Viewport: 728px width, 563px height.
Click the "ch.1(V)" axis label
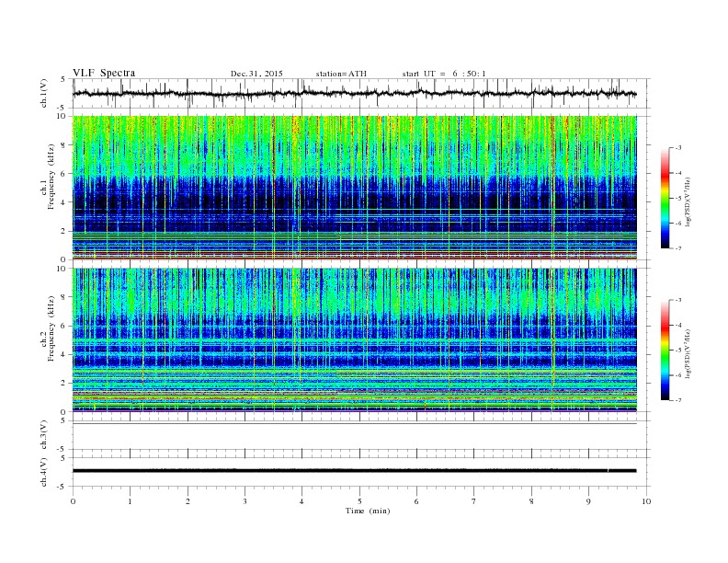(x=44, y=93)
